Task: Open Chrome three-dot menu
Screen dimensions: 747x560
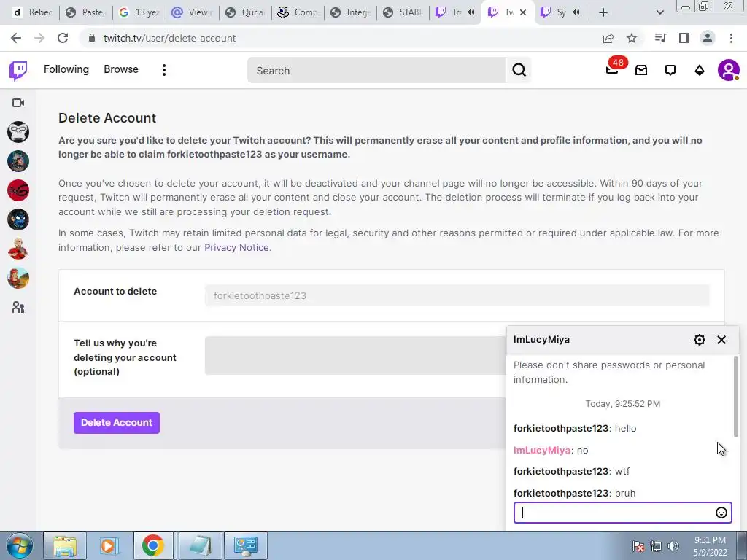Action: 731,38
